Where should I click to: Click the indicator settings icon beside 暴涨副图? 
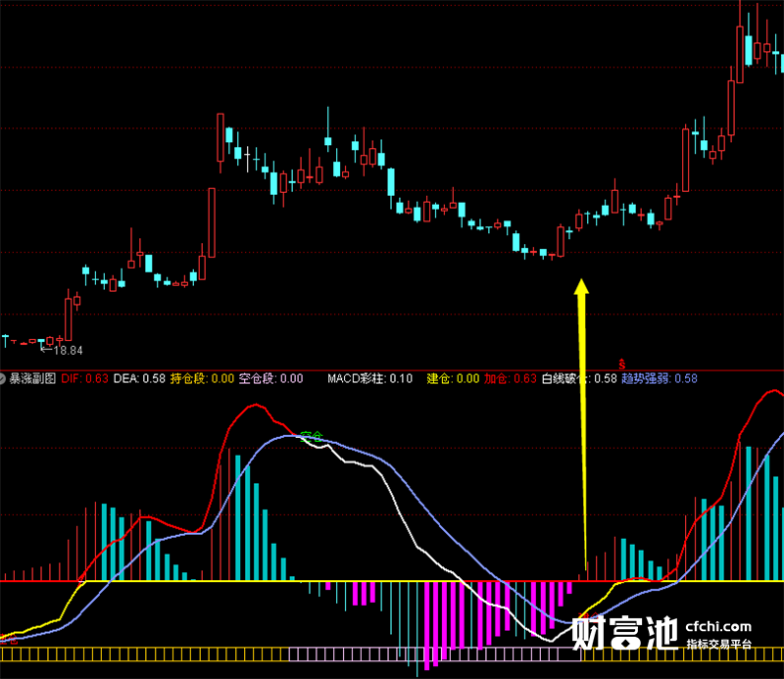click(x=2, y=379)
